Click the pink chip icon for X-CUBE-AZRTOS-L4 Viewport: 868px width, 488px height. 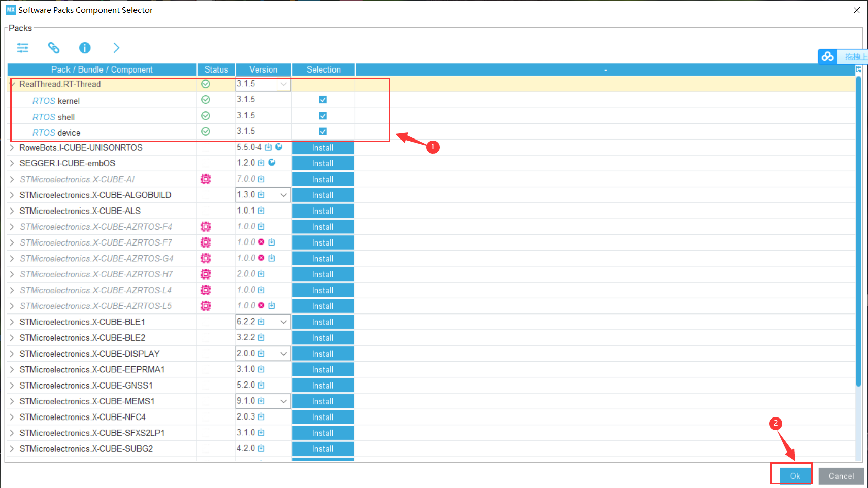pos(206,290)
